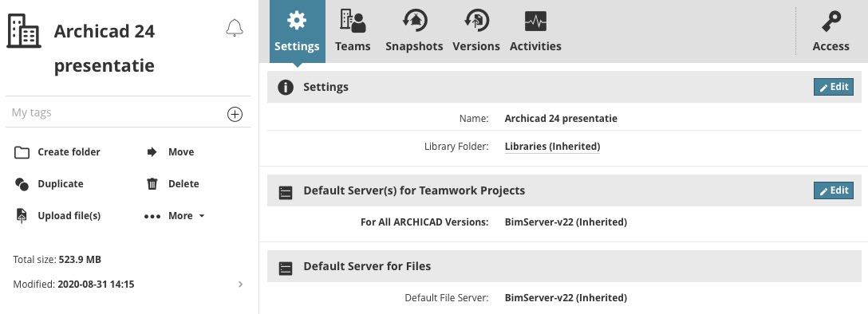Switch to the Teams tab

pos(353,32)
